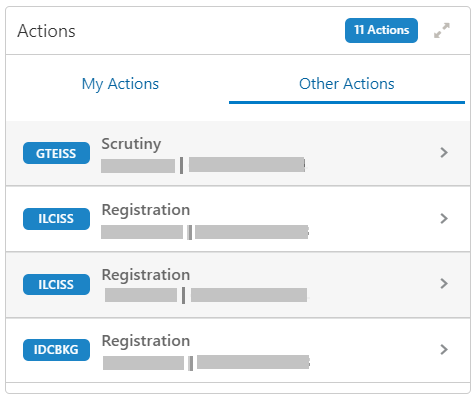Click the redacted details under the upper ILCISS Registration

[205, 232]
